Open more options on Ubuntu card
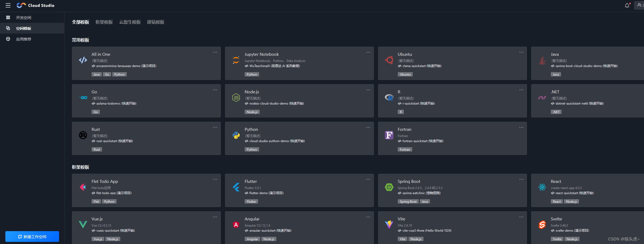The height and width of the screenshot is (244, 644). 521,52
